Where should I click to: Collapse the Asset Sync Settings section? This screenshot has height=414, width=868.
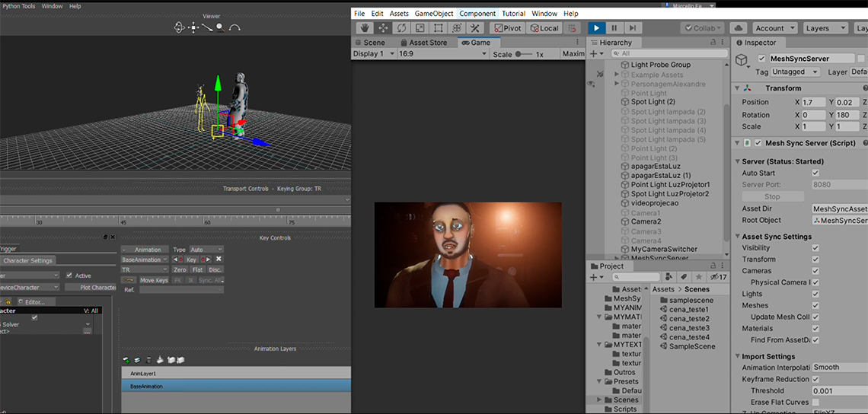[737, 237]
